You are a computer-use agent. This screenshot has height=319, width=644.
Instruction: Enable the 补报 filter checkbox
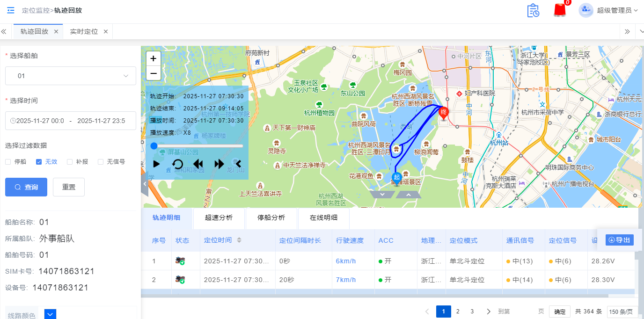pos(70,162)
